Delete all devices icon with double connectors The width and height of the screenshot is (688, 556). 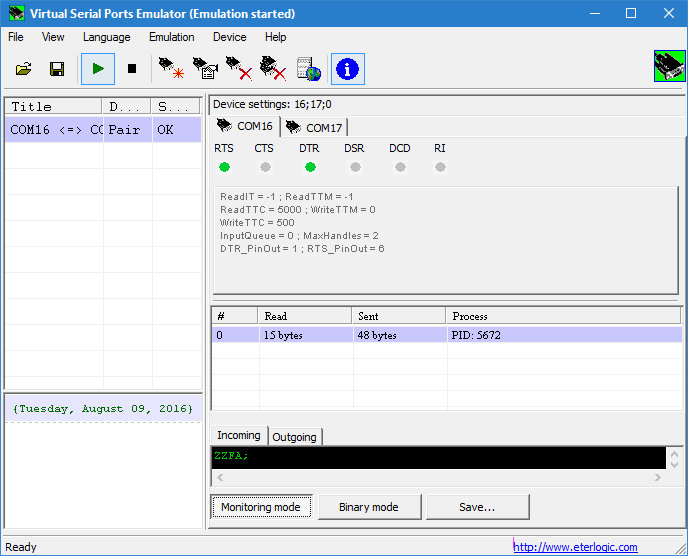(x=272, y=69)
